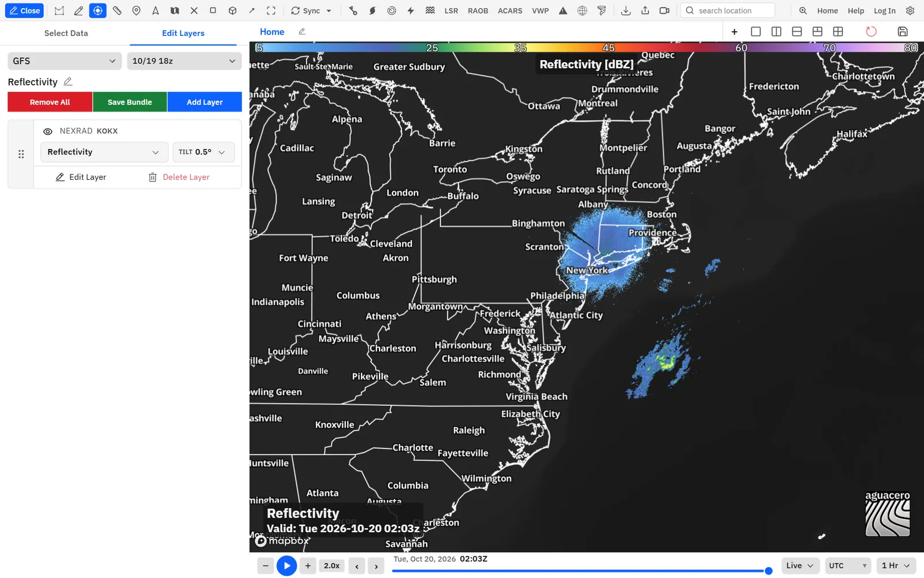Click the floppy disk save icon
The image size is (924, 578).
click(x=903, y=32)
